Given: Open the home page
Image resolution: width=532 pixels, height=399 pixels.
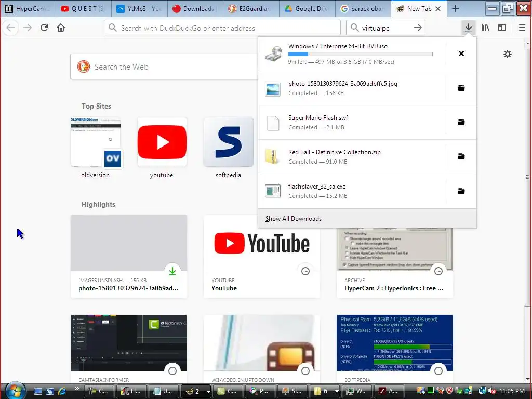Looking at the screenshot, I should click(61, 28).
